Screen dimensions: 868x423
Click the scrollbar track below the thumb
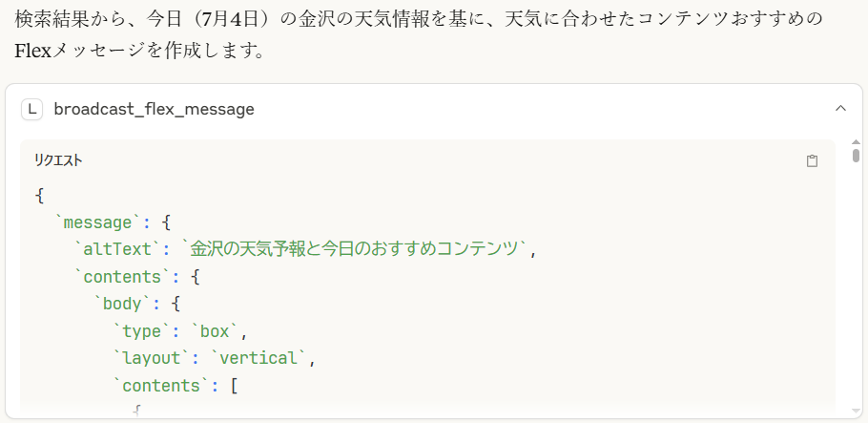pyautogui.click(x=856, y=283)
